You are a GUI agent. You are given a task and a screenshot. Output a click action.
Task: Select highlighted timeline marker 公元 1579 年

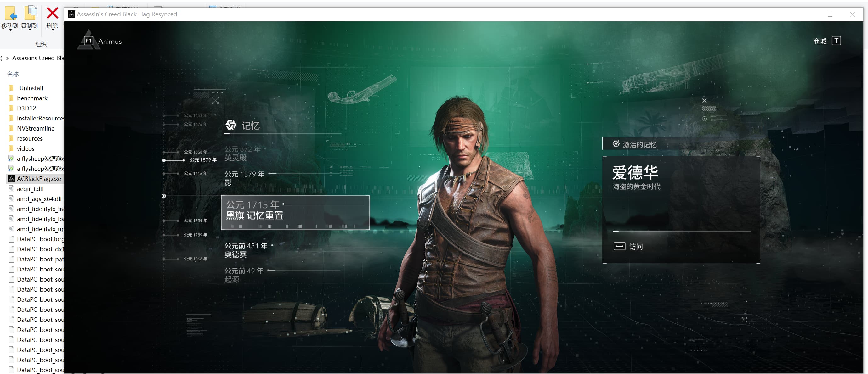(x=203, y=160)
